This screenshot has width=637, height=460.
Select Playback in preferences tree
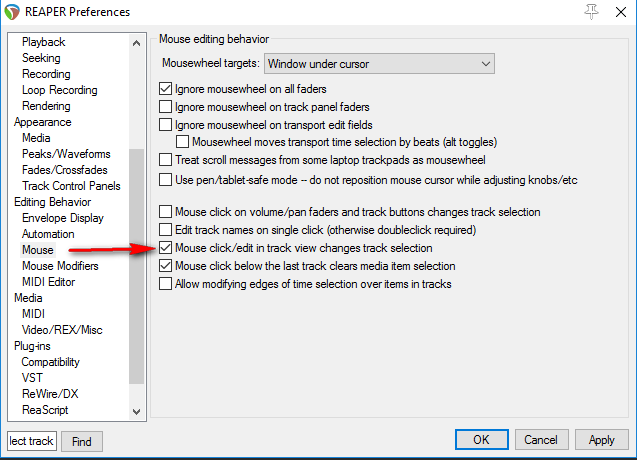coord(43,42)
